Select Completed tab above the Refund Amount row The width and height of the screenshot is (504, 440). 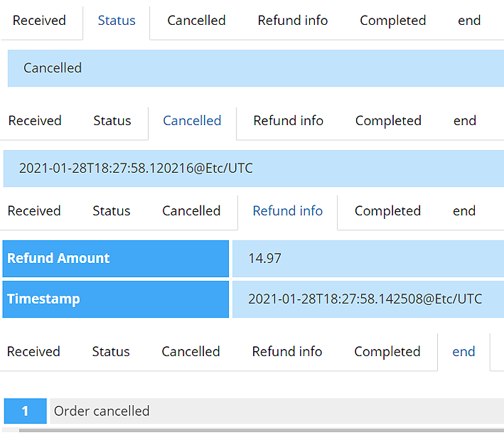click(387, 211)
